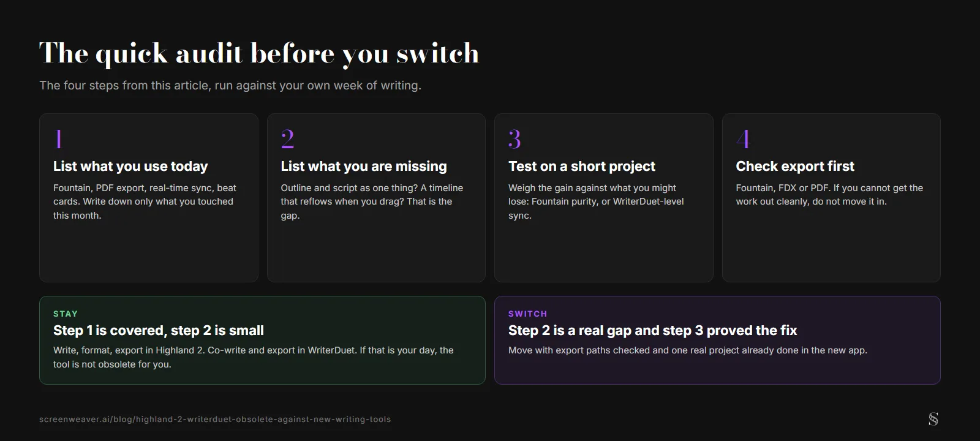Click the text 'Write, format, export in Highland 2'
980x441 pixels.
click(x=129, y=350)
